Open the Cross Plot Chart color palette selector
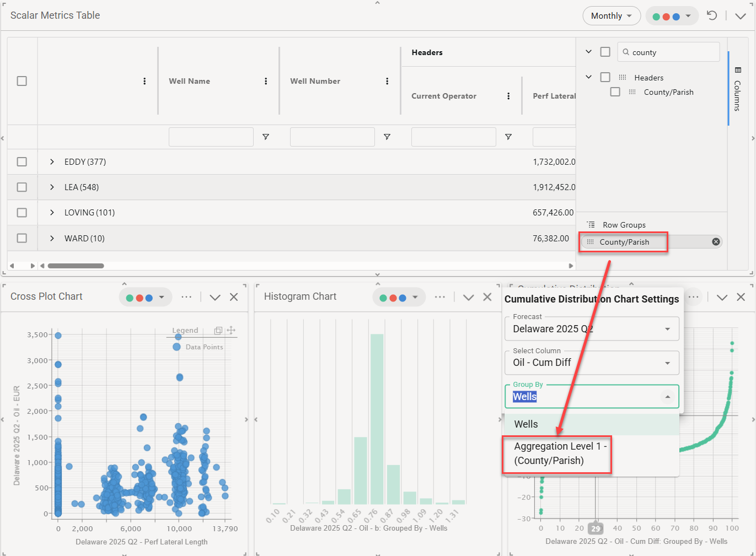This screenshot has width=756, height=556. 146,298
